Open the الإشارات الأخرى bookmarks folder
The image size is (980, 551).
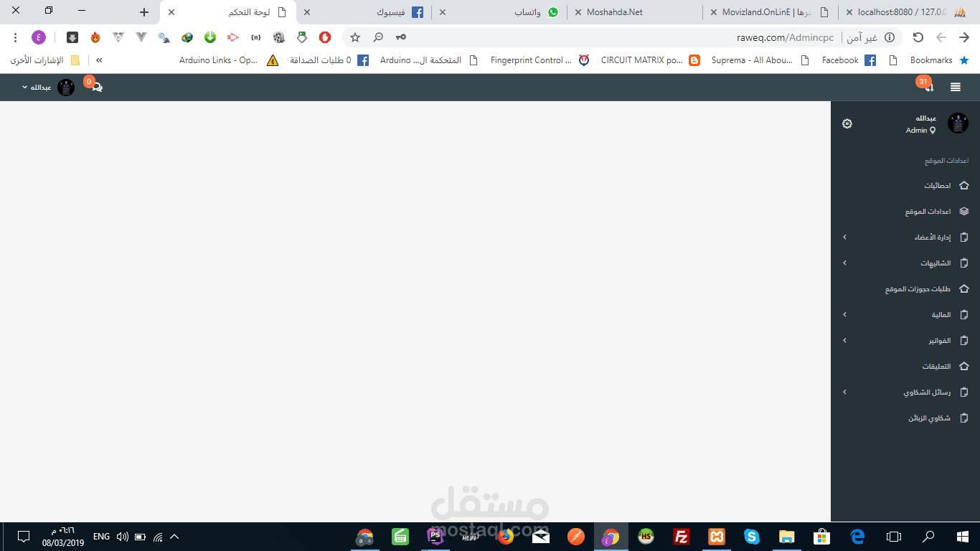44,60
